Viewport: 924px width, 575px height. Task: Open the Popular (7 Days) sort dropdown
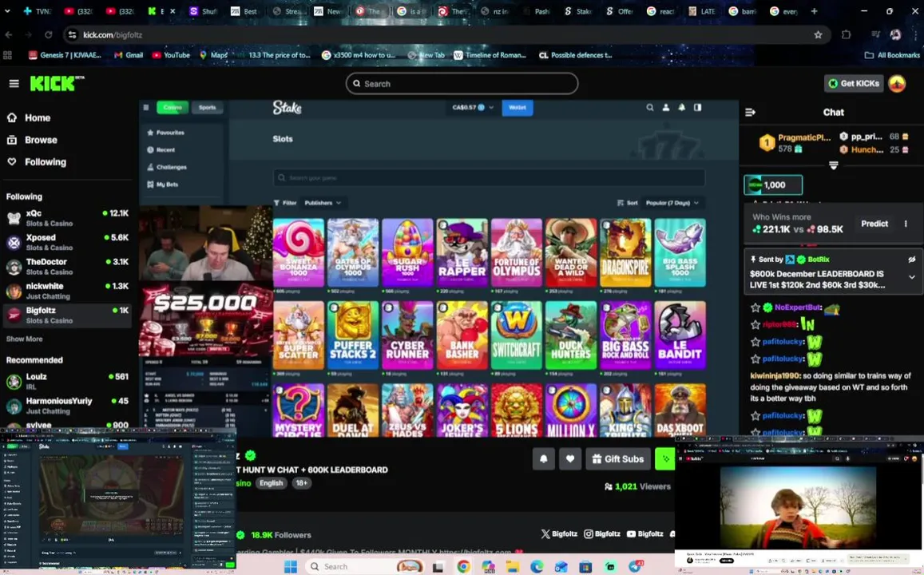point(672,203)
